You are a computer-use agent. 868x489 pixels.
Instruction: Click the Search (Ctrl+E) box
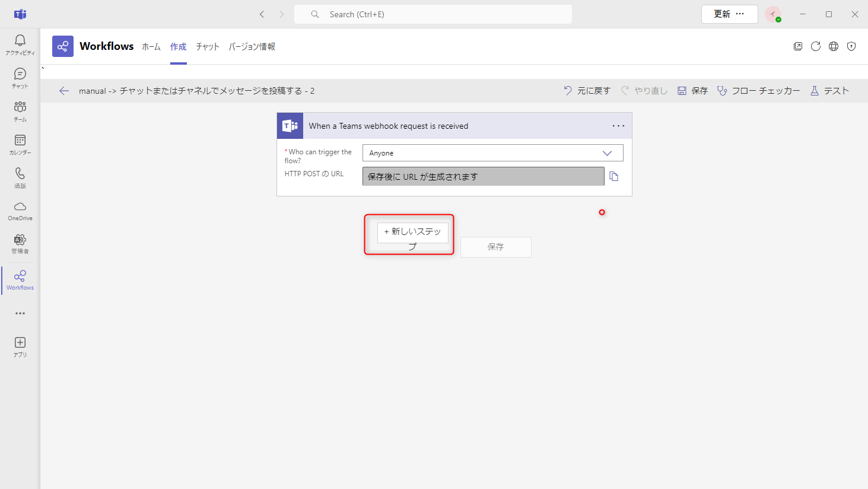[x=433, y=14]
